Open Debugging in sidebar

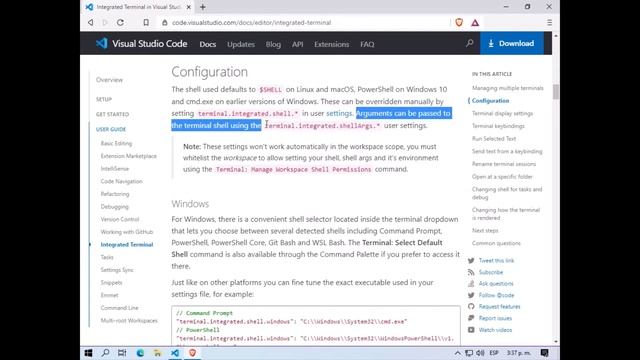click(115, 207)
